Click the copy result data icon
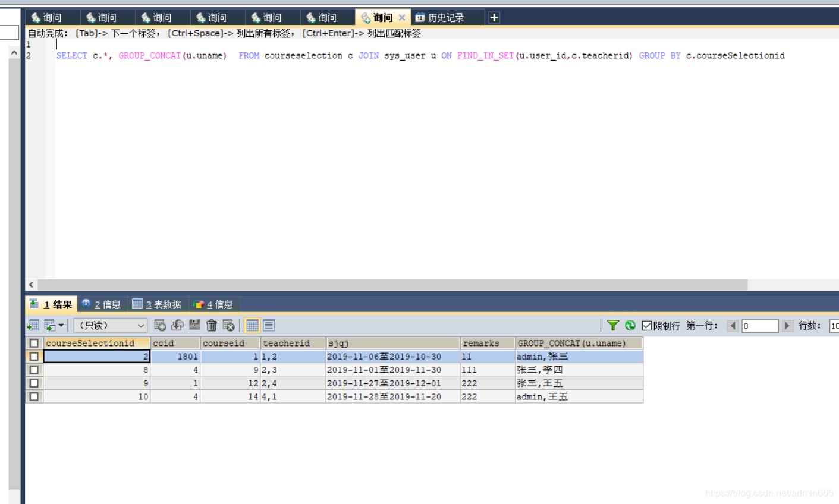Image resolution: width=839 pixels, height=504 pixels. coord(49,325)
